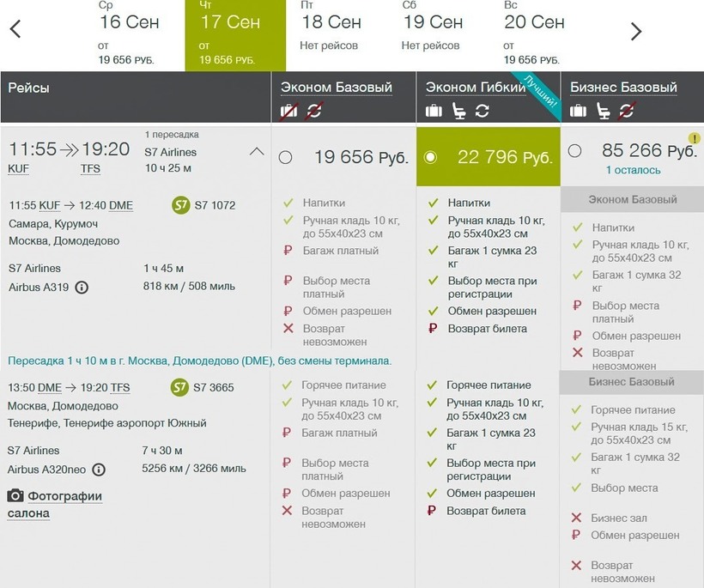Go to earlier dates with the left arrow
This screenshot has height=588, width=704.
[15, 31]
